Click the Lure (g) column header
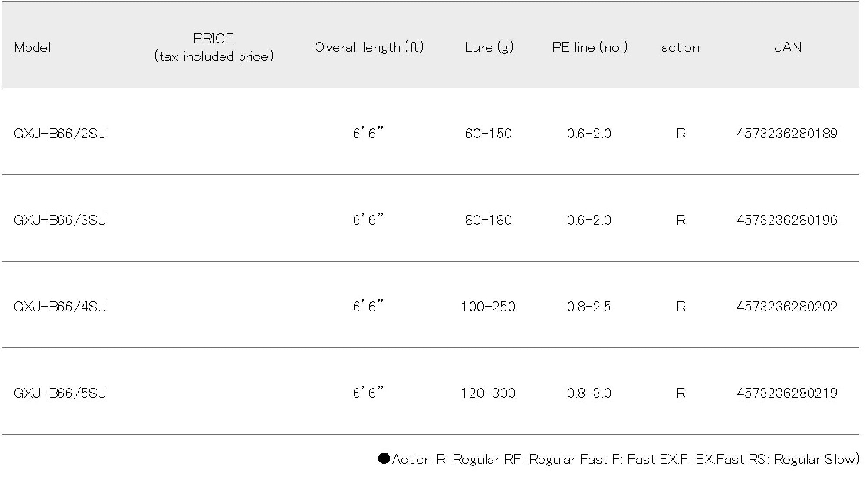Viewport: 868px width, 481px height. [489, 47]
